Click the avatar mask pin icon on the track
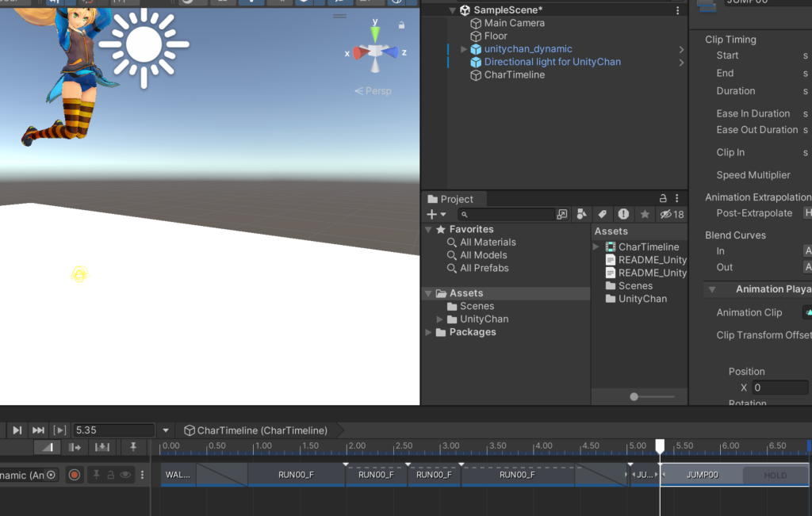 (96, 475)
